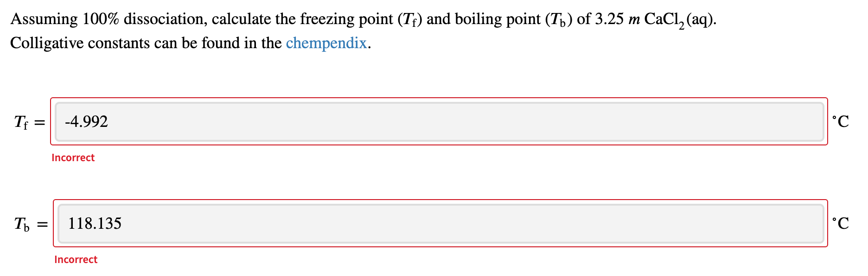
Task: Click the Tb = label
Action: [x=30, y=225]
